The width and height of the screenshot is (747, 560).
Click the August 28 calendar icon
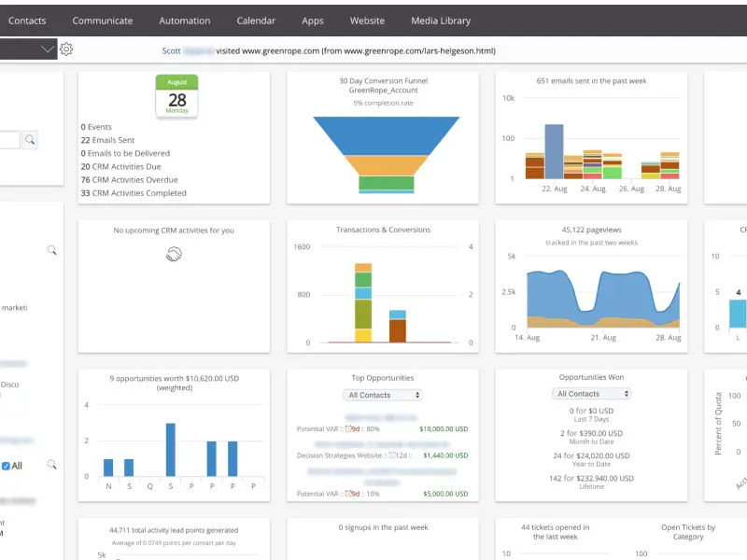[176, 97]
